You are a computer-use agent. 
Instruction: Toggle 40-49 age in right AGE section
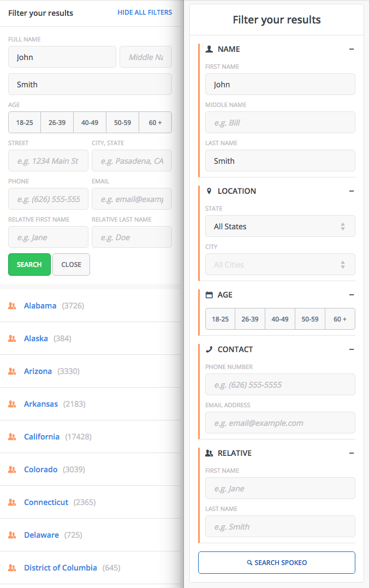coord(280,319)
